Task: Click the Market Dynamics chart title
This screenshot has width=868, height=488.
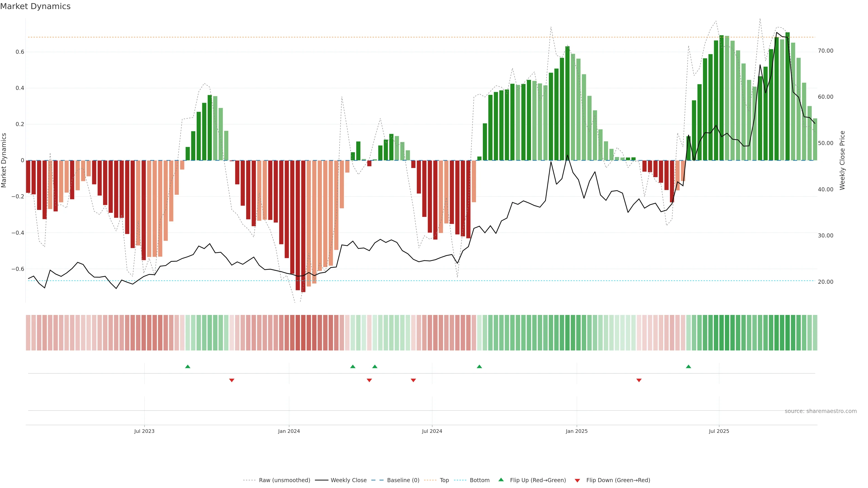Action: pos(35,6)
